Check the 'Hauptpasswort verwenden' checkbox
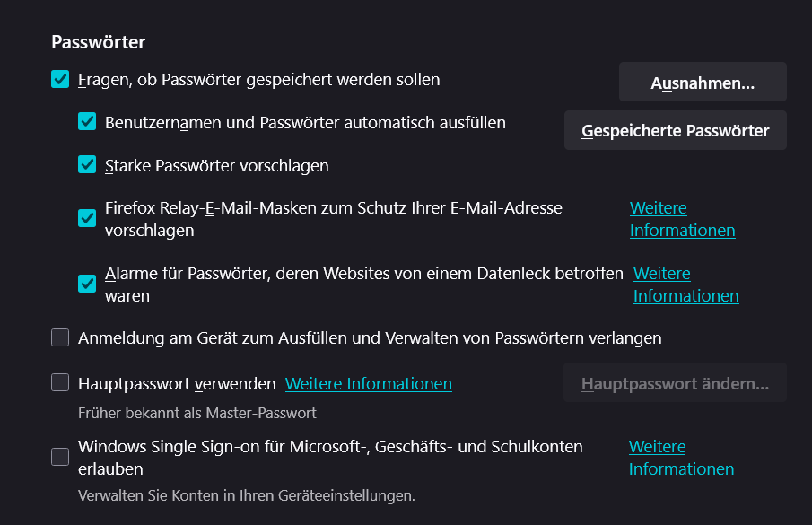812x525 pixels. tap(60, 383)
